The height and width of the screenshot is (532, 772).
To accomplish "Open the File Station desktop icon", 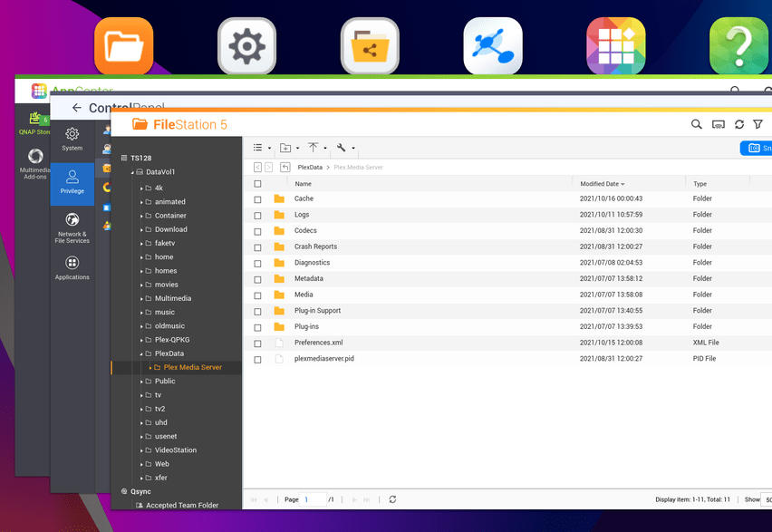I will coord(123,46).
